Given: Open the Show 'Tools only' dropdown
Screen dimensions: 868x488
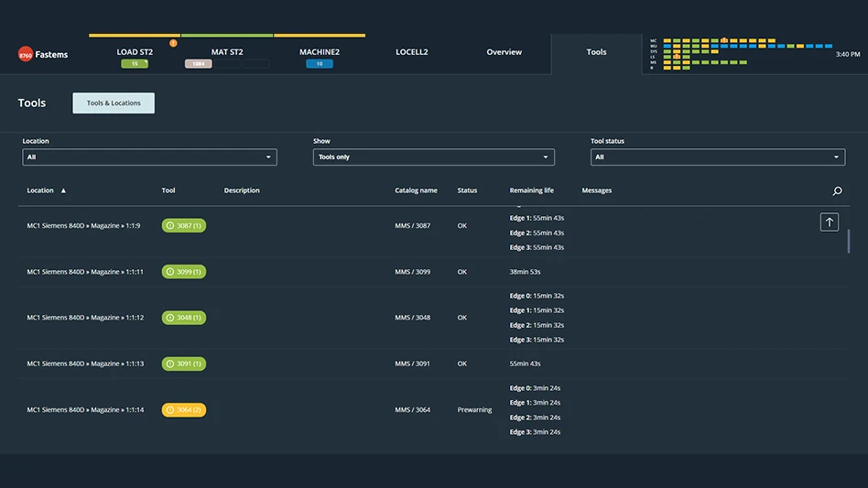Looking at the screenshot, I should [433, 157].
